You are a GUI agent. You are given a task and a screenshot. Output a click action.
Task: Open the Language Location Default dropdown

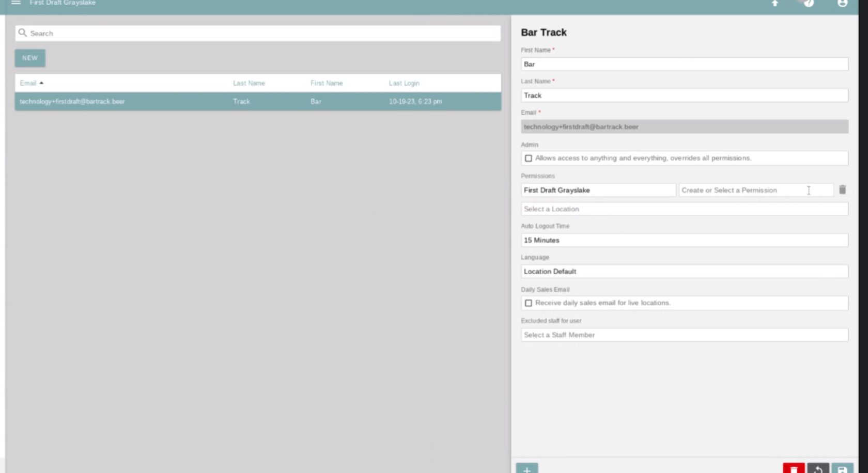pos(685,272)
